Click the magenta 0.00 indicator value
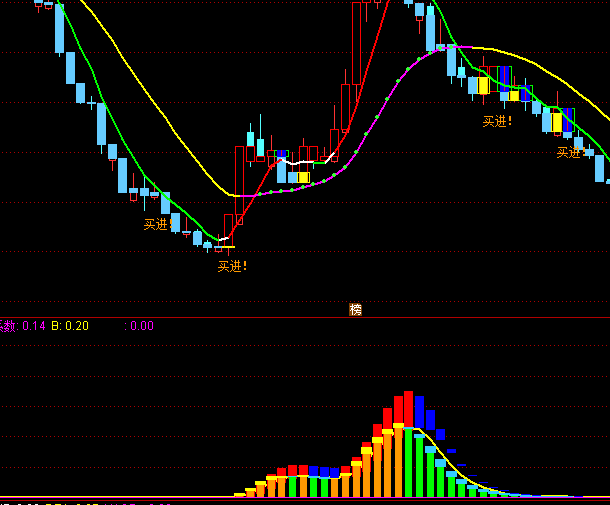610x505 pixels. [x=142, y=326]
